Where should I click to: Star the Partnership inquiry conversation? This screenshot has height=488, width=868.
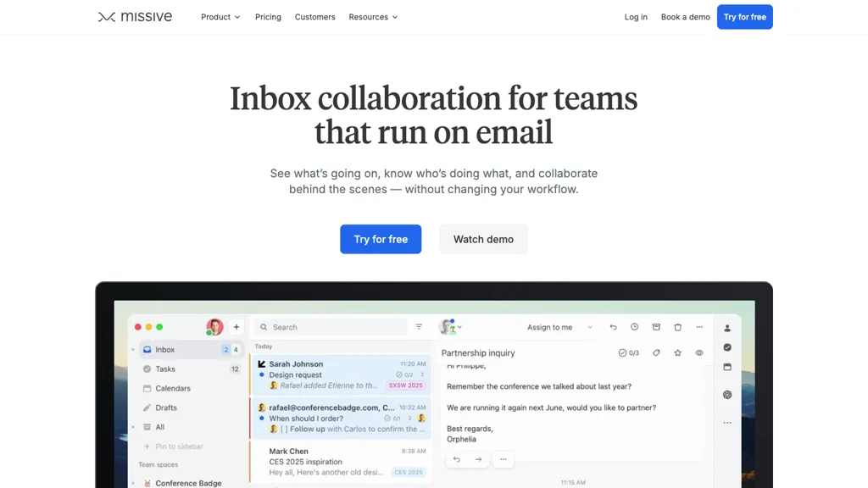pos(677,353)
